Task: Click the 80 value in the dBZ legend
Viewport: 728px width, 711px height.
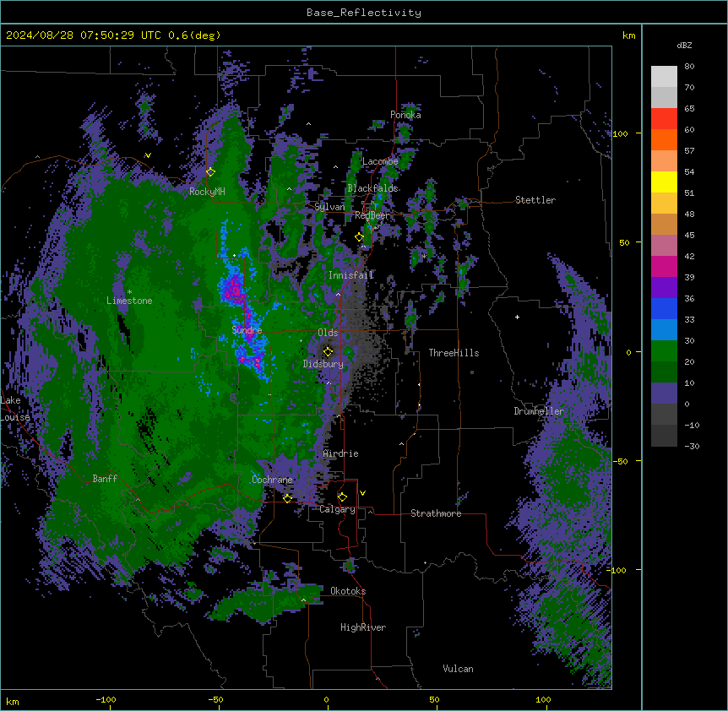Action: (689, 67)
